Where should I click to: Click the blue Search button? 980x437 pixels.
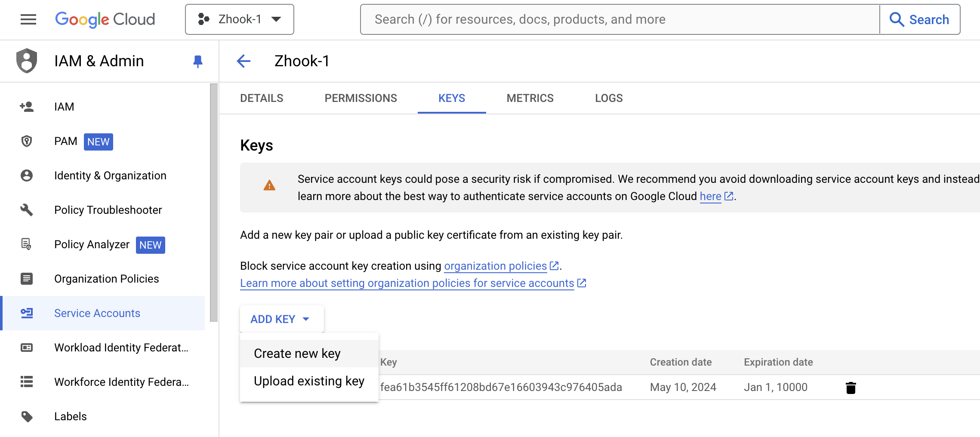(x=920, y=19)
